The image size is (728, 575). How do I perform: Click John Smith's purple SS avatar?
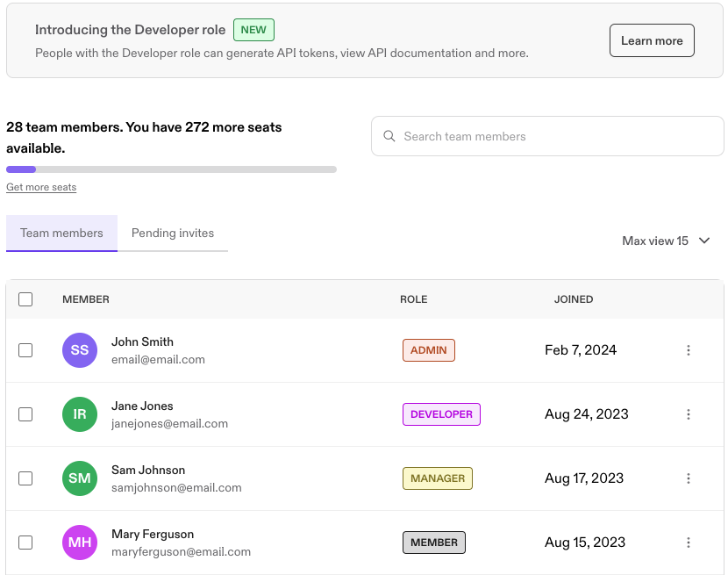click(80, 350)
